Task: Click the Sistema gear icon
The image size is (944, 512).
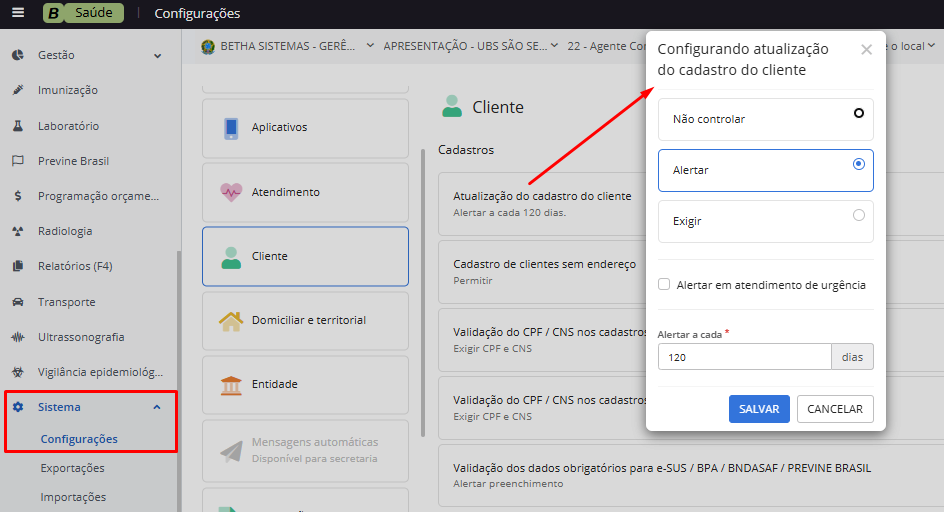Action: coord(18,407)
